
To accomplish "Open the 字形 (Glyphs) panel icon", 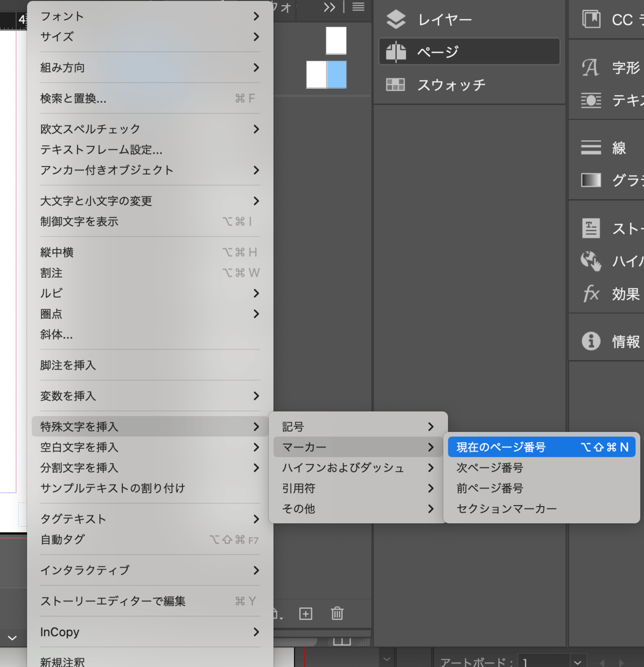I will [x=591, y=67].
